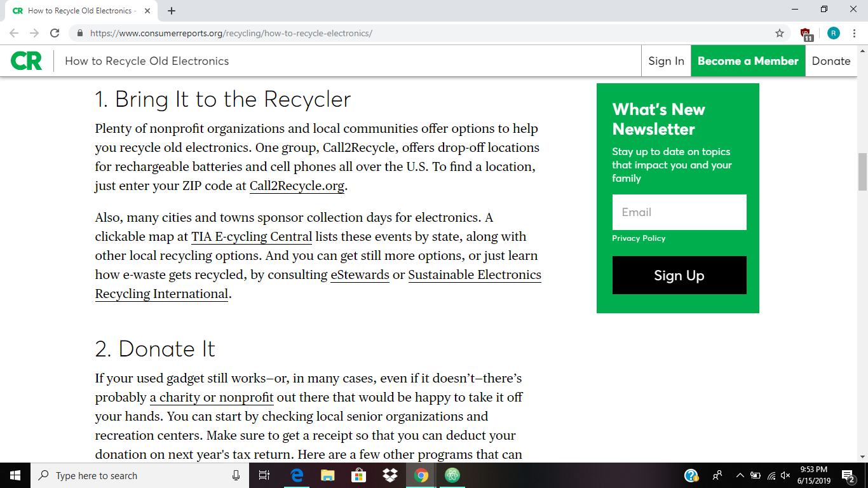868x488 pixels.
Task: Click the browser address bar URL
Action: point(231,33)
